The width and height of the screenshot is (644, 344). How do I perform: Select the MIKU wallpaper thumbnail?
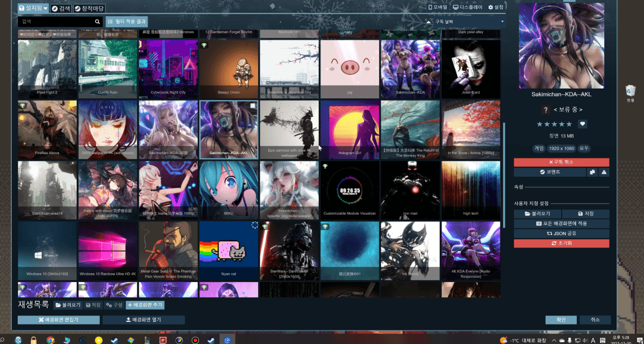[229, 190]
